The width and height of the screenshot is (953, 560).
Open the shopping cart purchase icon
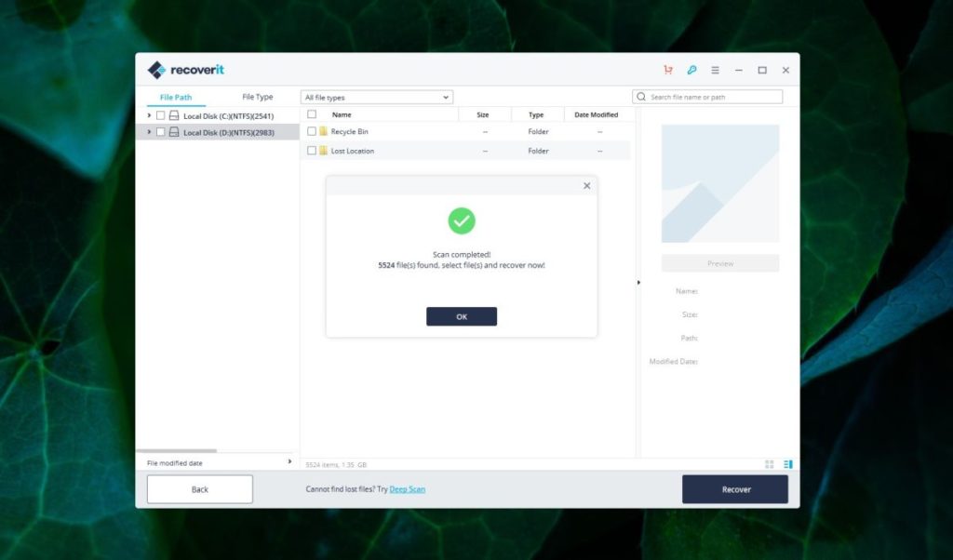(666, 70)
